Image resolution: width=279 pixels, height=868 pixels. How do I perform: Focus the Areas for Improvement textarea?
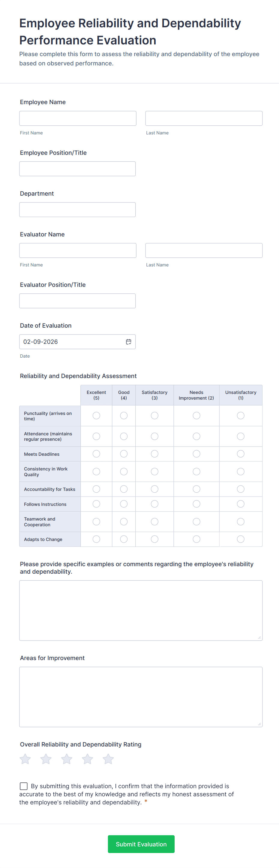point(141,696)
